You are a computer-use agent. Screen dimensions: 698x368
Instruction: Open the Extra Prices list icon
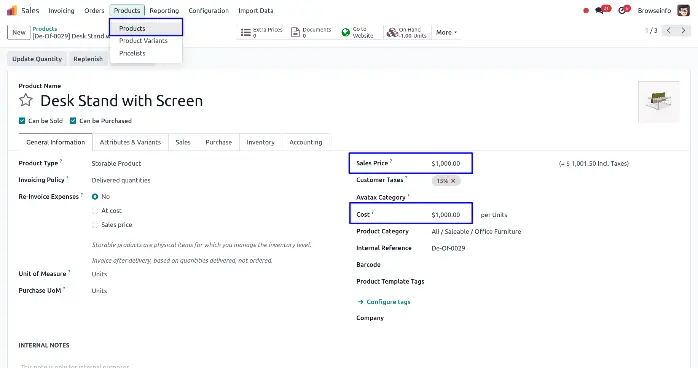tap(245, 32)
